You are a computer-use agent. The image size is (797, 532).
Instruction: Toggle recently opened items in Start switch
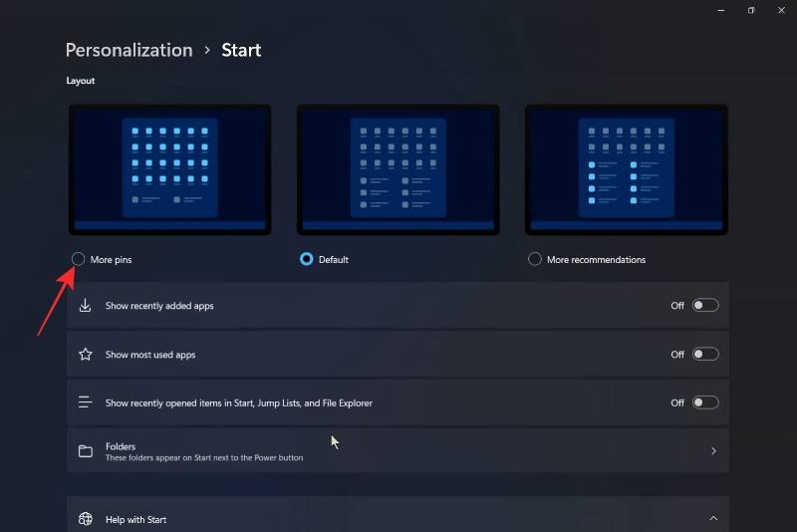[705, 402]
